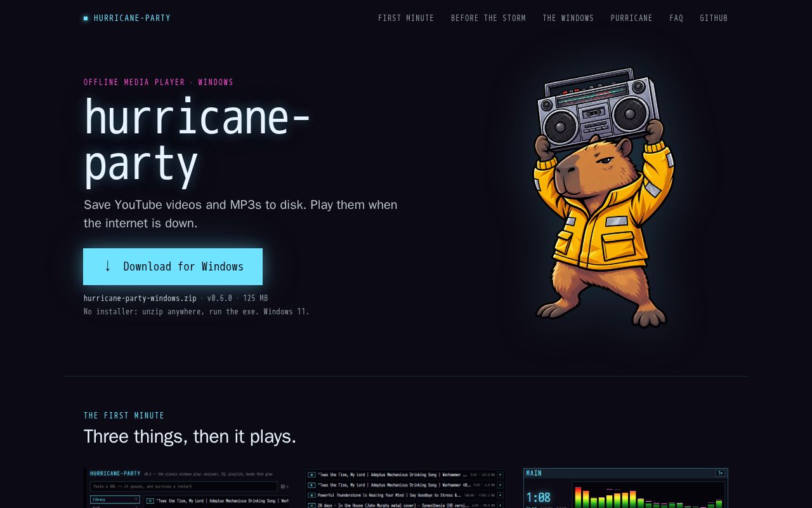Screen dimensions: 812x508
Task: Open the MAIN analyzer screenshot thumbnail
Action: point(625,488)
